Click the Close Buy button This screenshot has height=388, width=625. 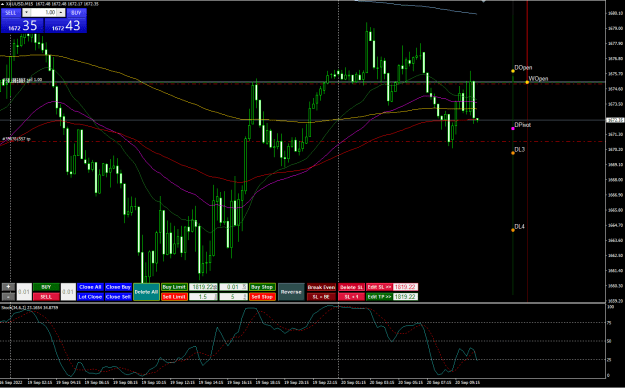(118, 287)
